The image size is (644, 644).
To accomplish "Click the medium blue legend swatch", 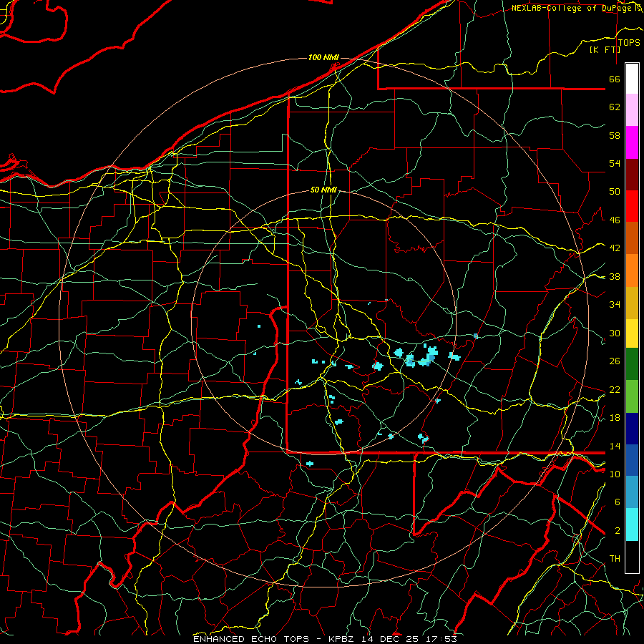I will pos(632,461).
